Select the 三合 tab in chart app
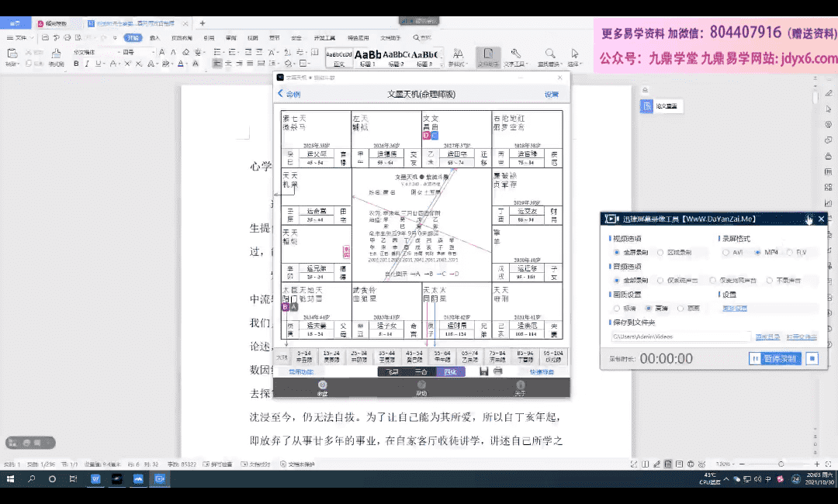Viewport: 838px width, 504px height. click(421, 372)
